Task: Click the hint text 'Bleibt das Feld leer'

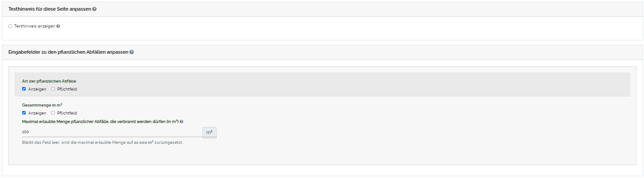Action: [x=102, y=142]
